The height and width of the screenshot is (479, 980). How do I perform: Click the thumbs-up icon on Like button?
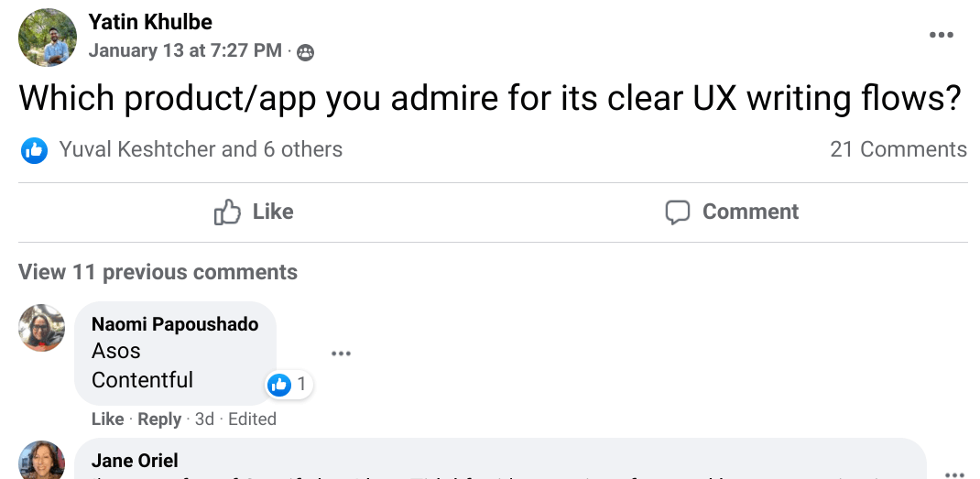click(226, 212)
